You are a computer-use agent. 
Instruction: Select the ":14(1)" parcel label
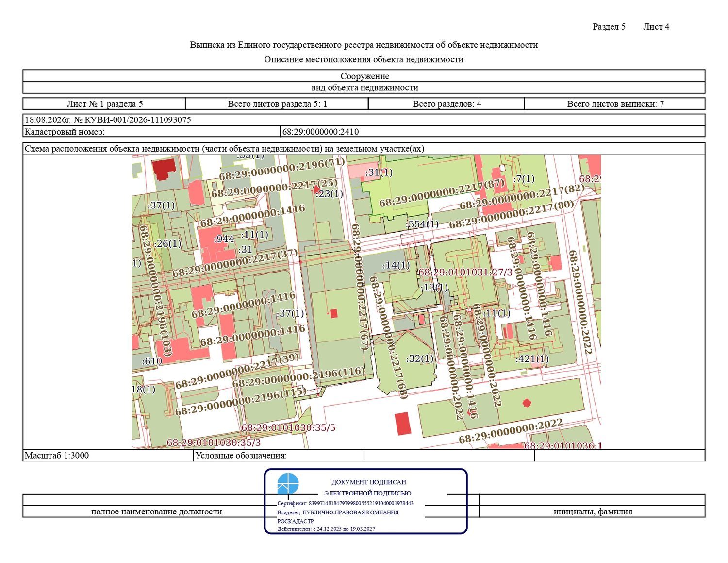click(x=396, y=265)
